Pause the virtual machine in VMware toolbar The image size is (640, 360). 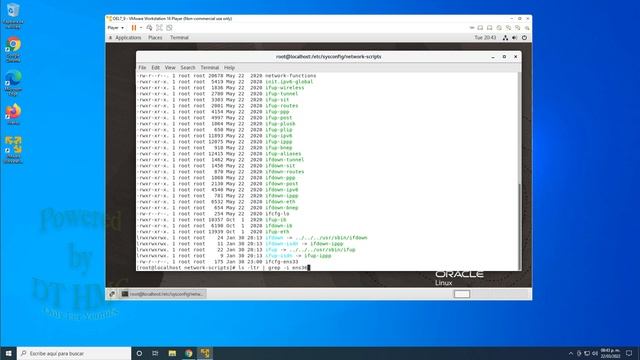(x=134, y=28)
